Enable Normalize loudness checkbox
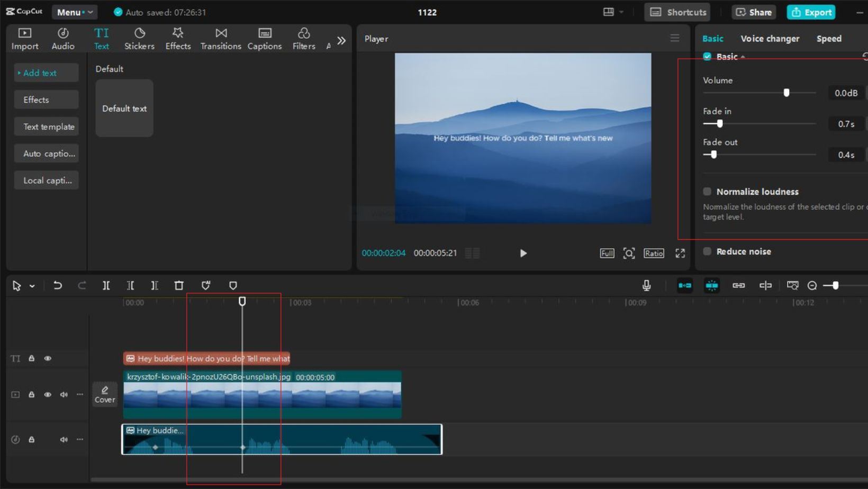 (707, 192)
